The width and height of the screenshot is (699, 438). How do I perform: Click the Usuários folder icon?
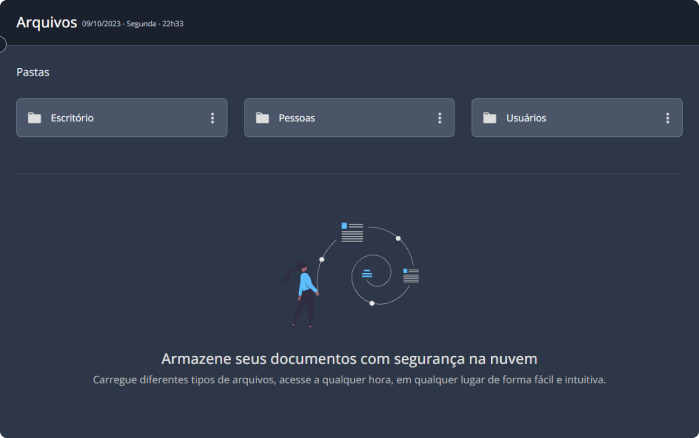pos(489,118)
